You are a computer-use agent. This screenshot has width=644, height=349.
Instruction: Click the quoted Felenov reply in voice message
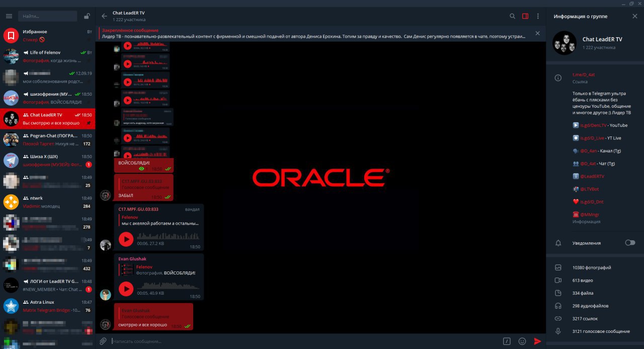click(x=159, y=220)
